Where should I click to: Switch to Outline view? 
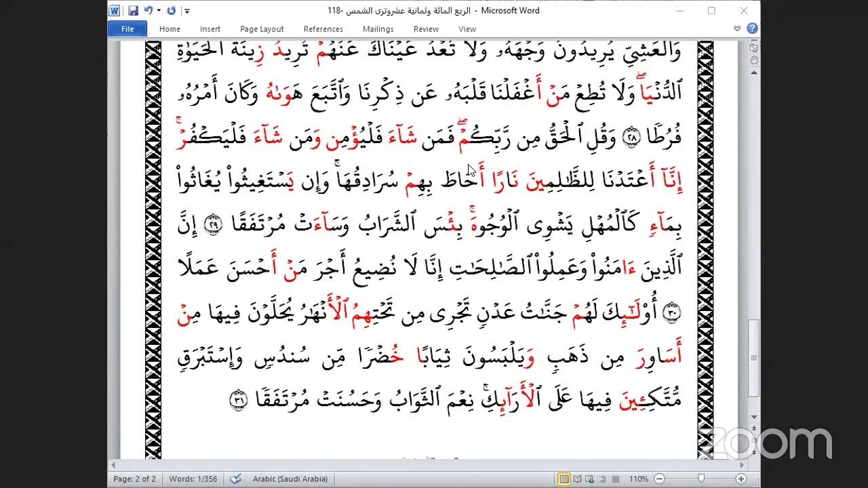603,479
